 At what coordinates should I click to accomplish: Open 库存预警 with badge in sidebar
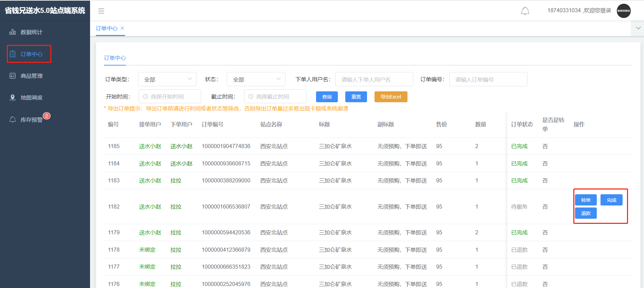point(31,120)
